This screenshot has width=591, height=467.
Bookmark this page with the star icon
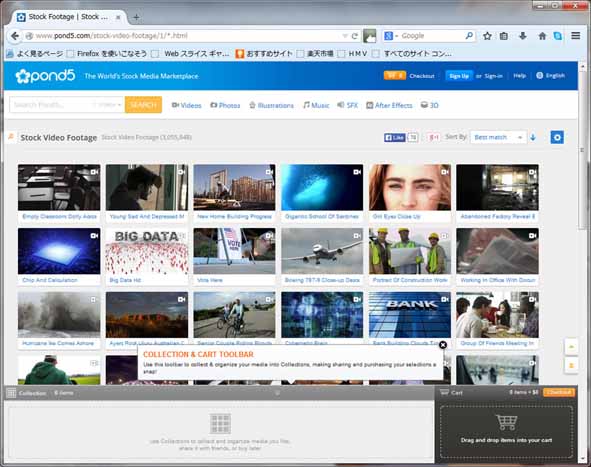click(487, 36)
